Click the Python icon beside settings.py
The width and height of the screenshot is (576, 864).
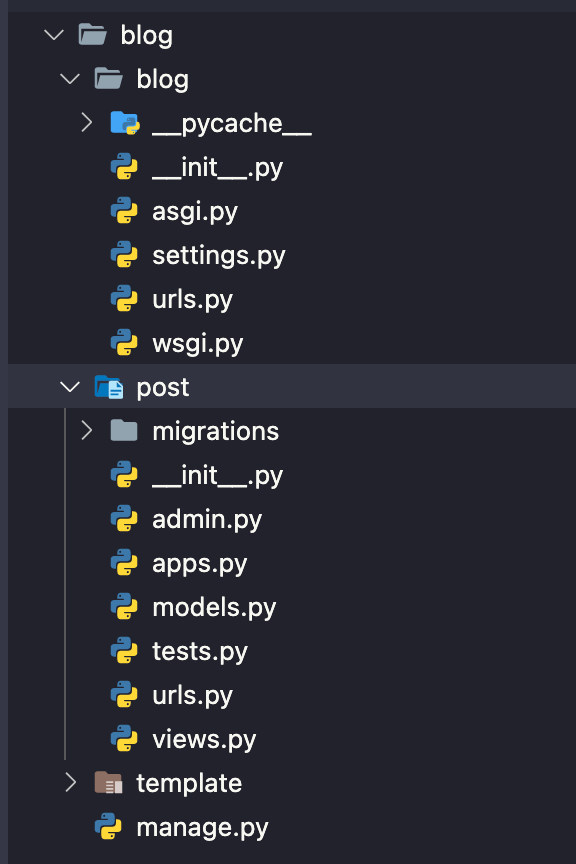(x=124, y=255)
